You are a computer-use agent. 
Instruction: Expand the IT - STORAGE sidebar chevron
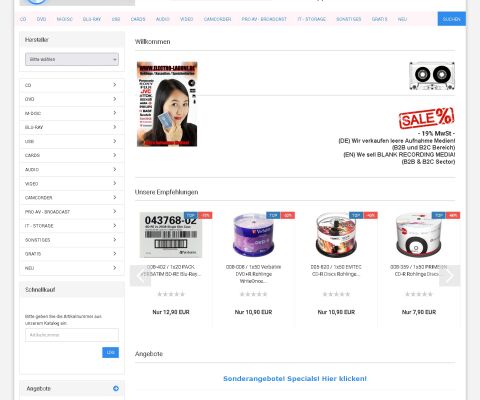point(114,226)
